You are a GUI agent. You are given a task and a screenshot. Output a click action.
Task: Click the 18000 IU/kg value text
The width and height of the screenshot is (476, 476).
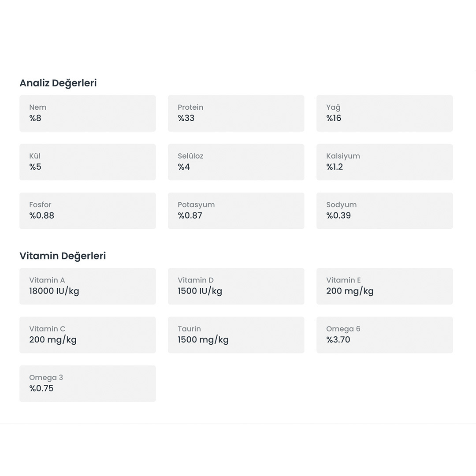[x=54, y=291]
